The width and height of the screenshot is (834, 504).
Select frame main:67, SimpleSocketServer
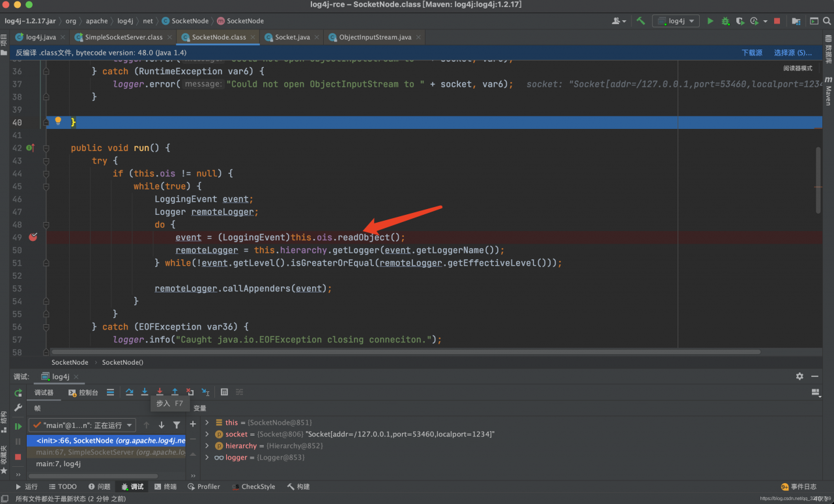coord(108,452)
